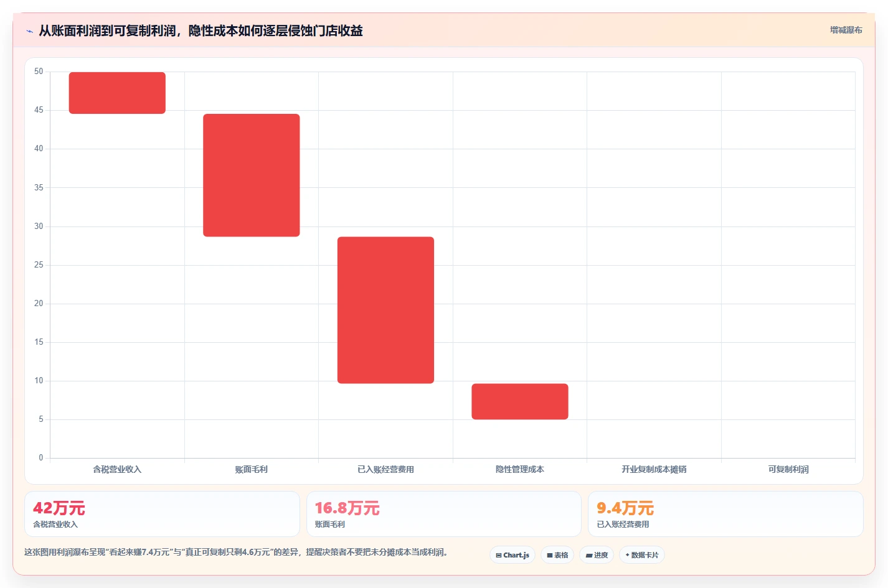Viewport: 888px width, 588px height.
Task: Click the y-axis value 50
Action: coord(39,72)
